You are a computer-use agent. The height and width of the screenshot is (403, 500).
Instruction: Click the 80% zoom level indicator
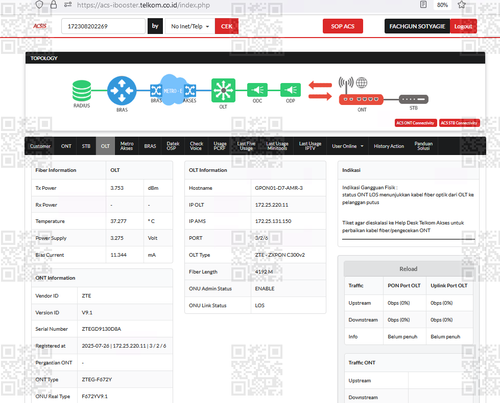442,5
